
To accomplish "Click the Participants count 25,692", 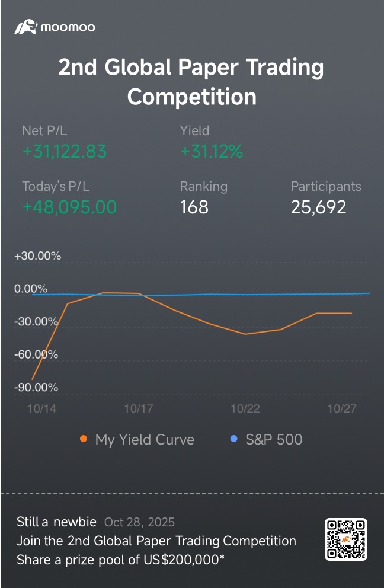I will tap(318, 207).
